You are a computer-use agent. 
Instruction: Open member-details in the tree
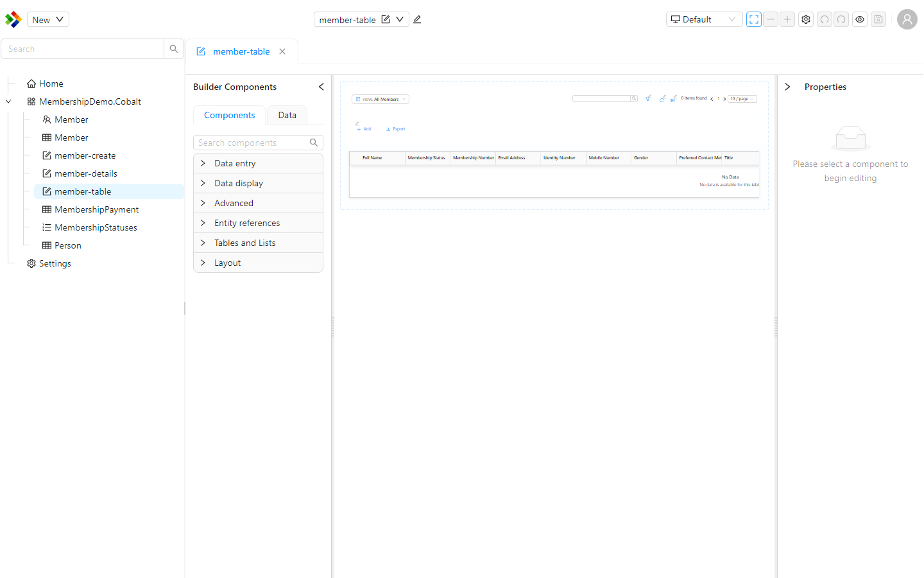(85, 173)
